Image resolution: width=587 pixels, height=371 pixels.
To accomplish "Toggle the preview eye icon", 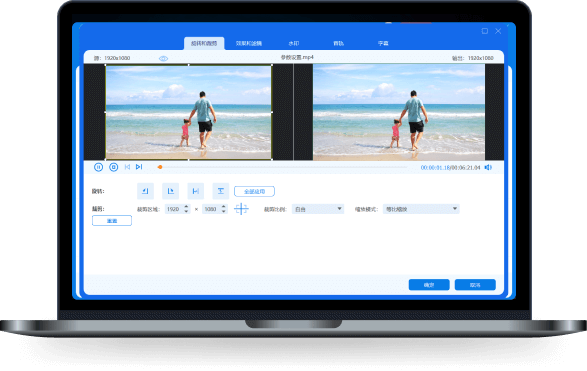I will (163, 58).
